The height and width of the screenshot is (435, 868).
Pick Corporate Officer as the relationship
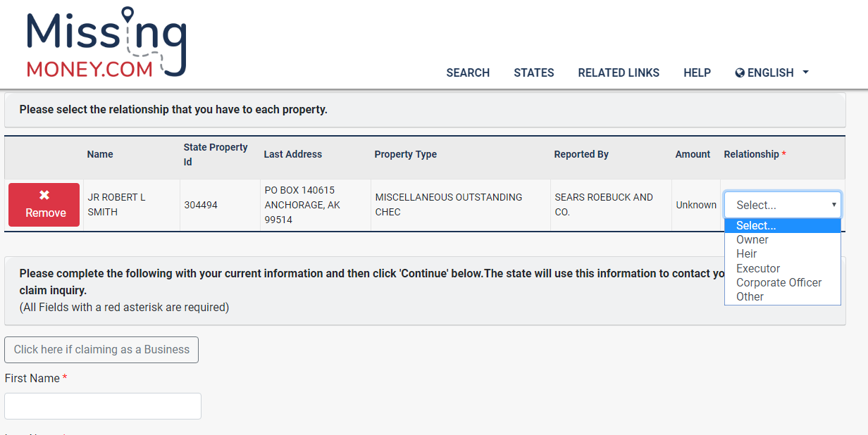click(779, 282)
